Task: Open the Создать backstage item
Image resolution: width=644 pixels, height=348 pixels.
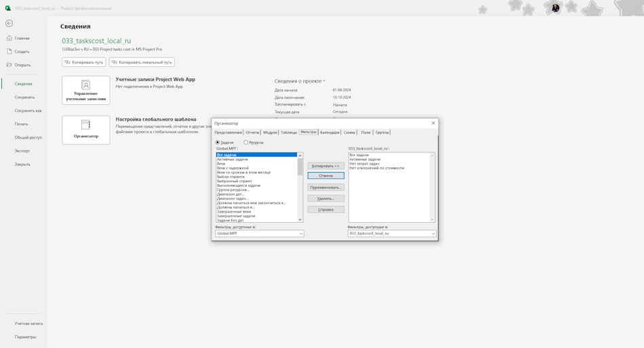Action: (22, 51)
